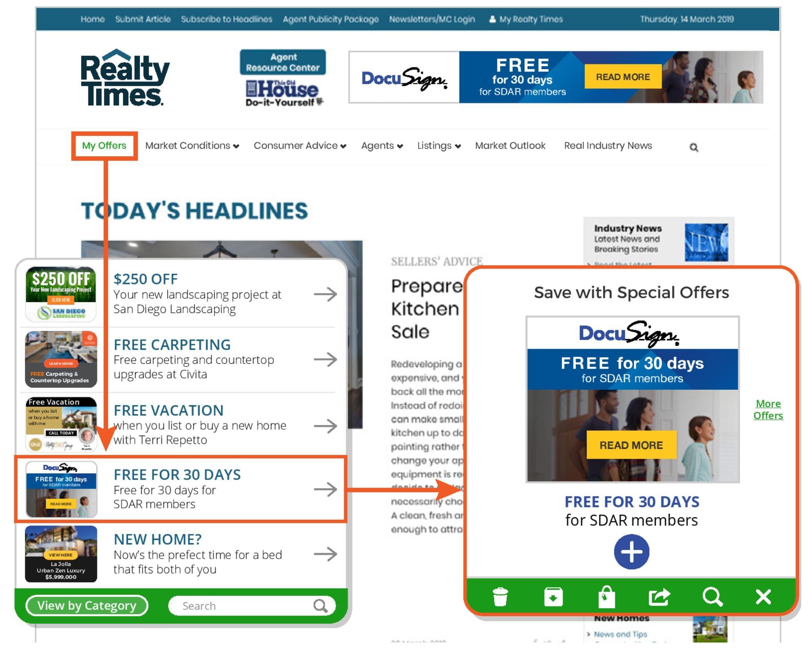This screenshot has width=812, height=652.
Task: Click the offers Search input field
Action: pyautogui.click(x=252, y=606)
